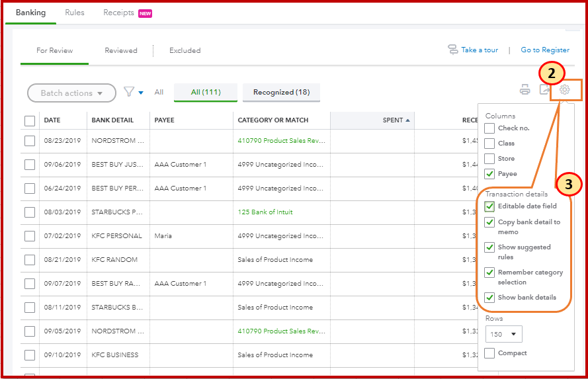Open the Batch actions dropdown
This screenshot has height=379, width=588.
71,93
